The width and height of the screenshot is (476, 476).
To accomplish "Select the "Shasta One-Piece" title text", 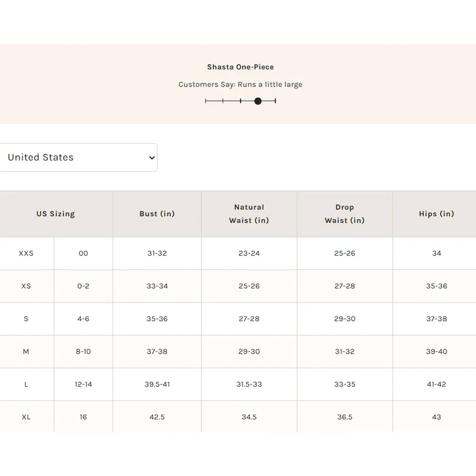I will pos(240,67).
